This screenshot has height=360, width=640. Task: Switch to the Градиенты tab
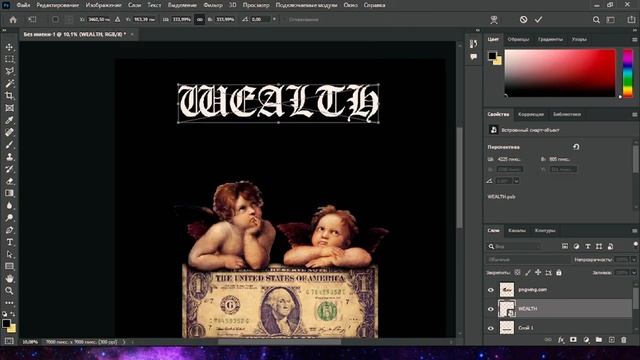coord(550,40)
